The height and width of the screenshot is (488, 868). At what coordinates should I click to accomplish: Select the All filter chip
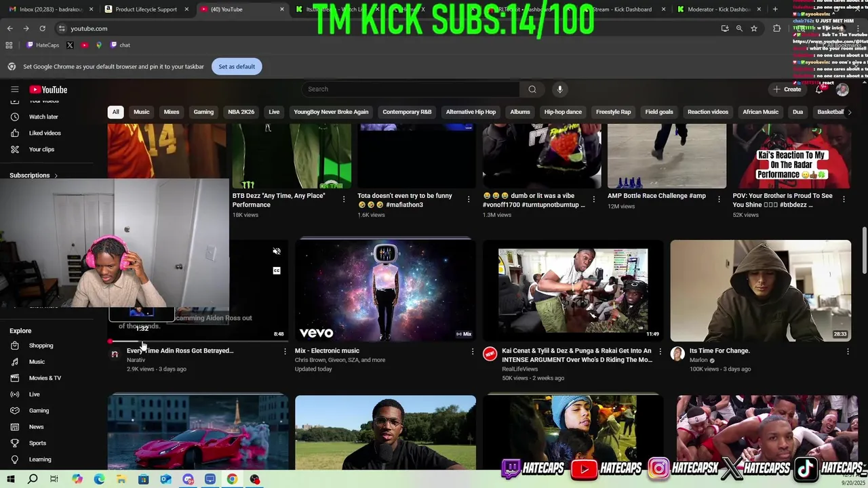tap(115, 112)
